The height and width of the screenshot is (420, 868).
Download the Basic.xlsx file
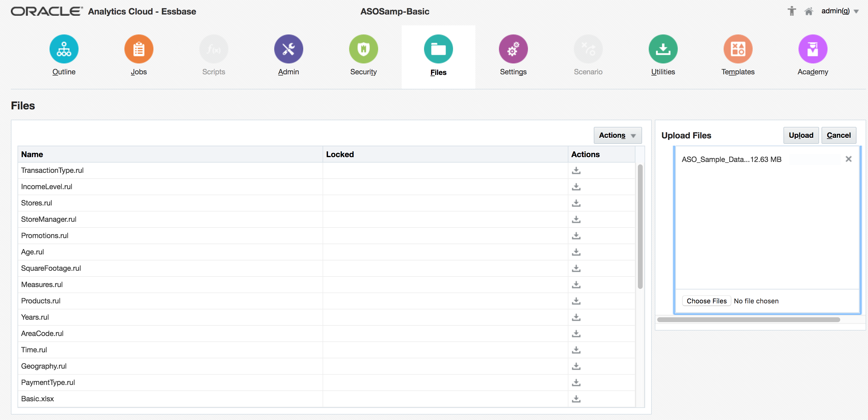click(576, 399)
